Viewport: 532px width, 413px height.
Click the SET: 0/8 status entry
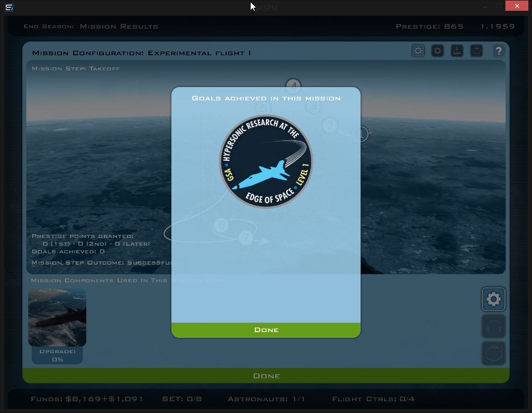(x=182, y=399)
